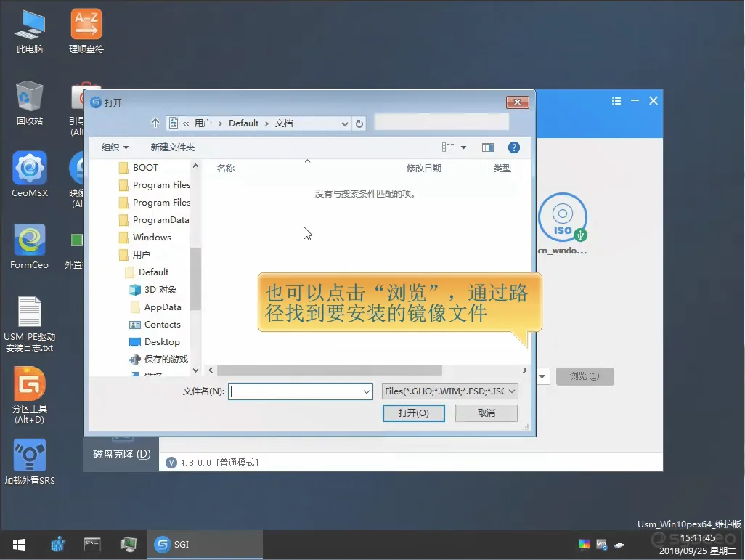The image size is (745, 560).
Task: Click the 取消 button
Action: tap(486, 413)
